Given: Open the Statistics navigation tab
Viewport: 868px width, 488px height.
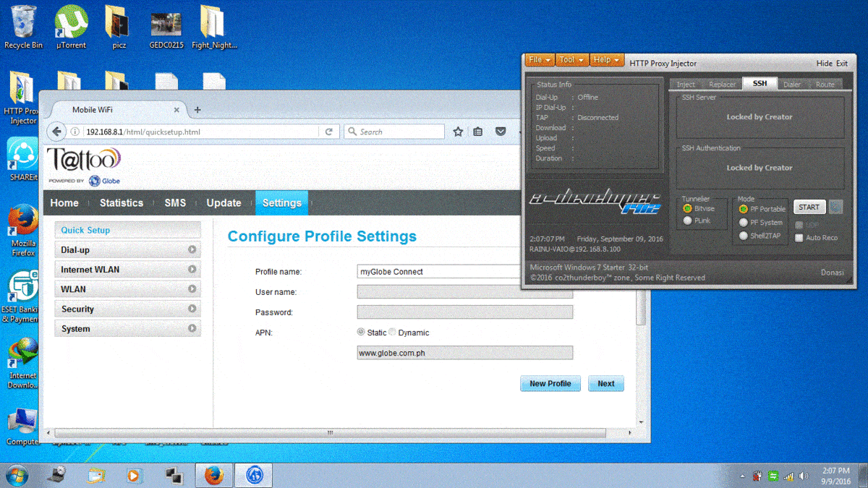Looking at the screenshot, I should [122, 203].
